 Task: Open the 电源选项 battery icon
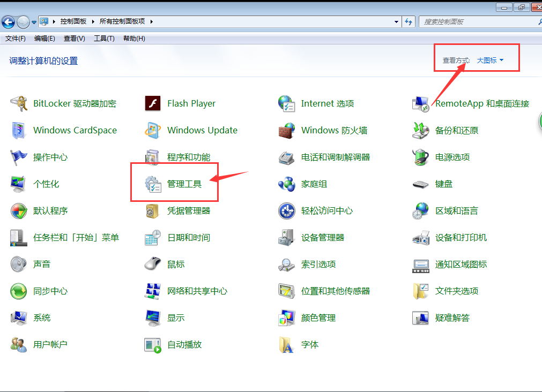click(421, 157)
